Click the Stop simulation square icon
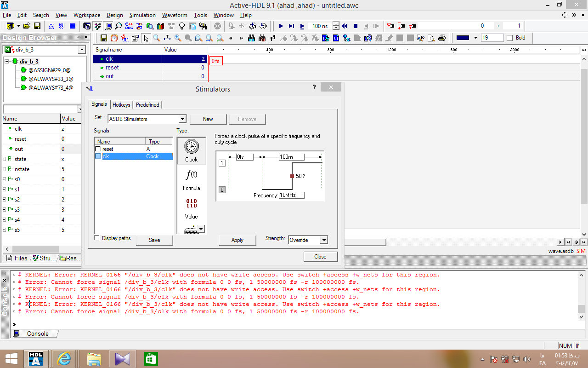The height and width of the screenshot is (368, 588). (x=355, y=26)
